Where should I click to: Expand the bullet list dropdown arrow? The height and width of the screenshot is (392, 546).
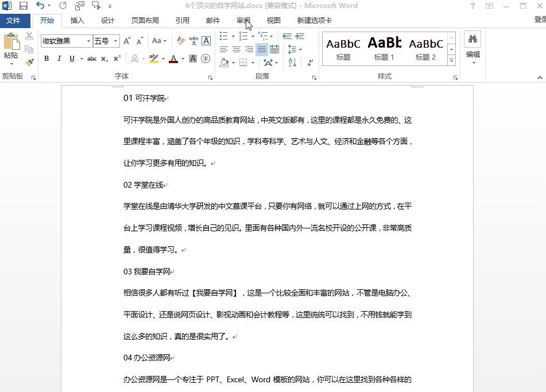233,36
